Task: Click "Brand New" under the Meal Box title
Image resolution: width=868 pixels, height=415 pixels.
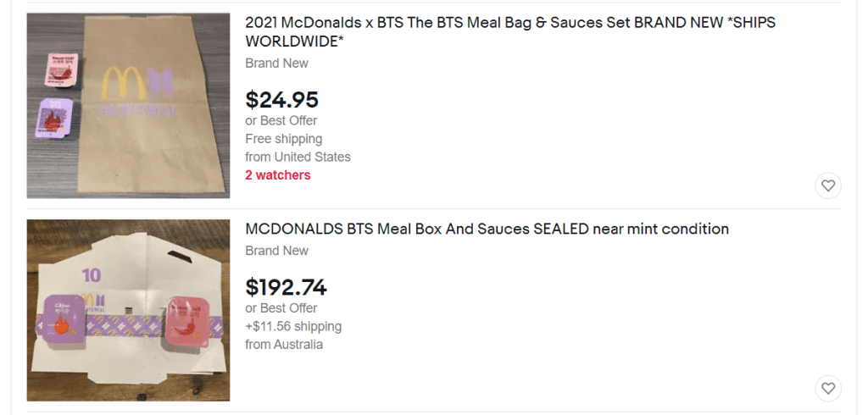Action: (x=276, y=251)
